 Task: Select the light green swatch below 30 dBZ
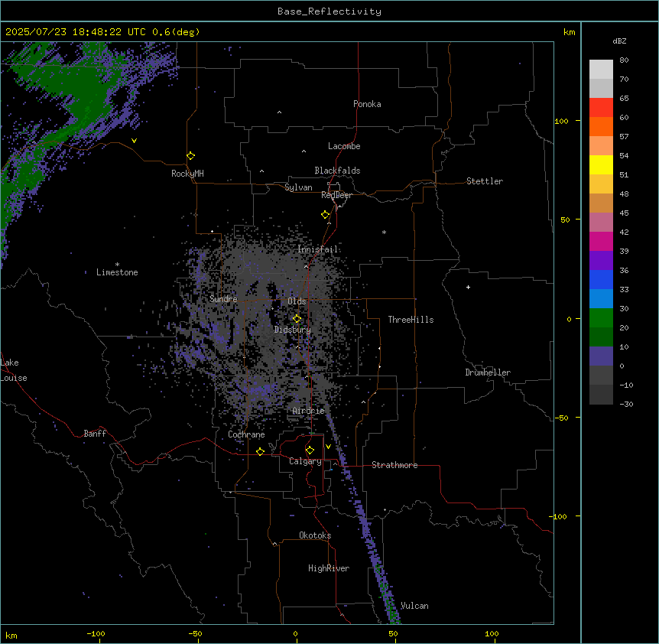(601, 318)
